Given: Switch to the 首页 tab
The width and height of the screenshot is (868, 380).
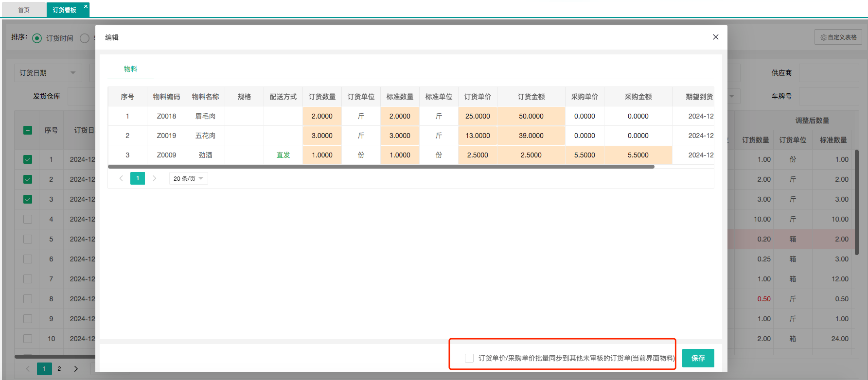Looking at the screenshot, I should point(24,10).
